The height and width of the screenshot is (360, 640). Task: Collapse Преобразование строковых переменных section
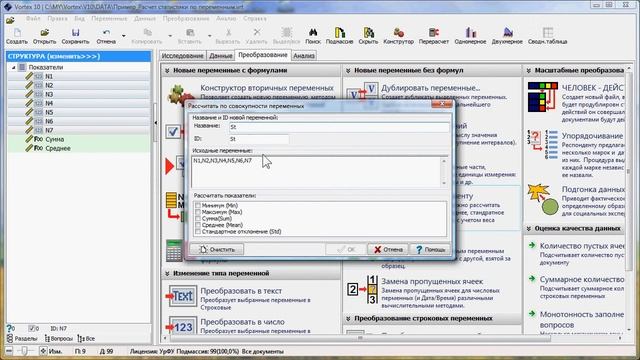point(348,318)
